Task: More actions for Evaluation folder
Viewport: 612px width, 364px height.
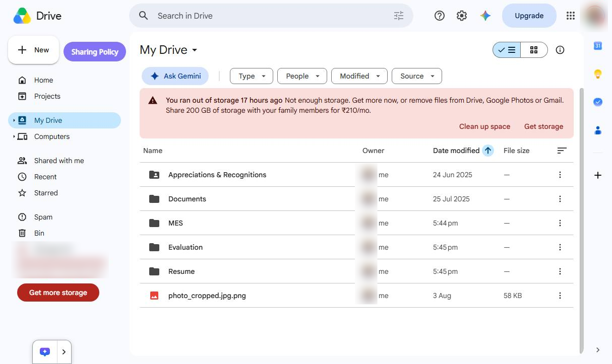Action: pos(560,247)
